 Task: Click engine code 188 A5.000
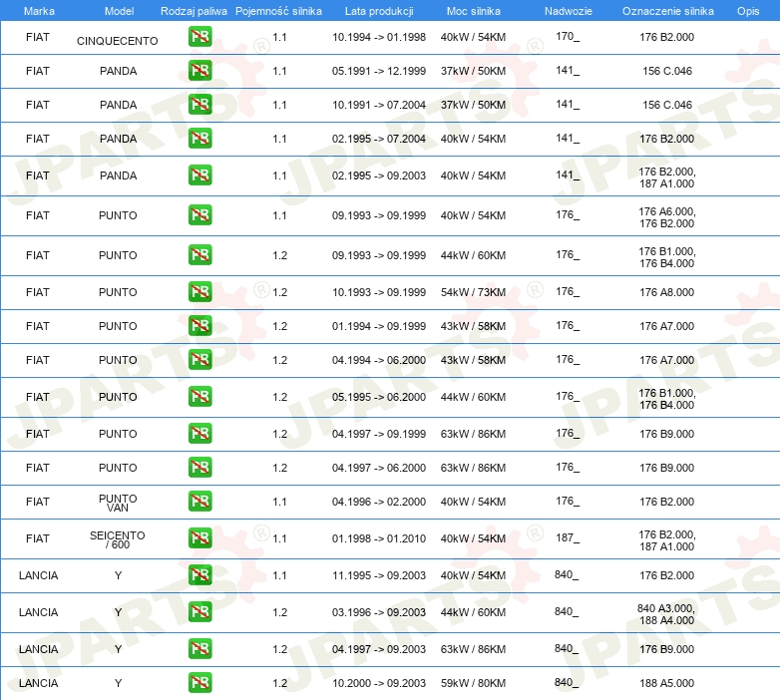[x=667, y=683]
